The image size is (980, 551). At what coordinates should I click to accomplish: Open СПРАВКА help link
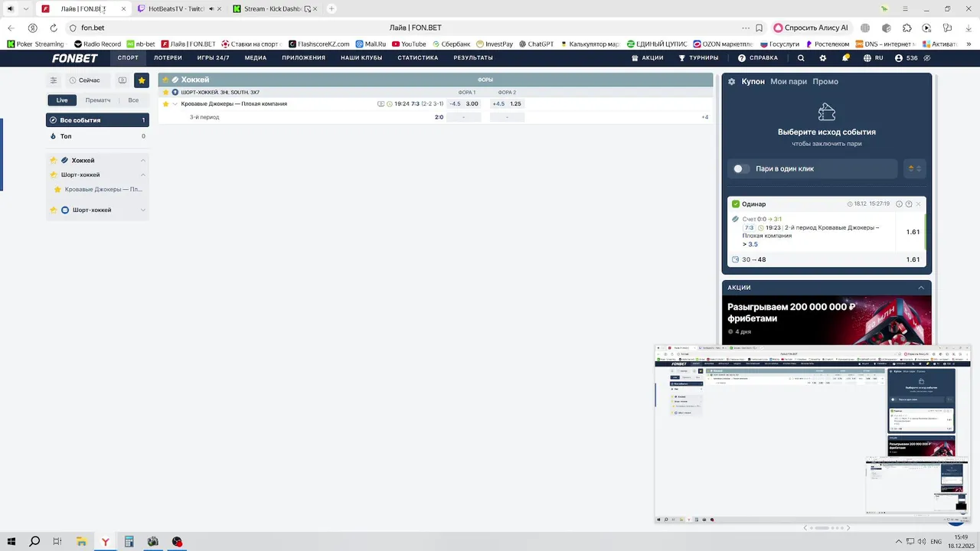758,58
